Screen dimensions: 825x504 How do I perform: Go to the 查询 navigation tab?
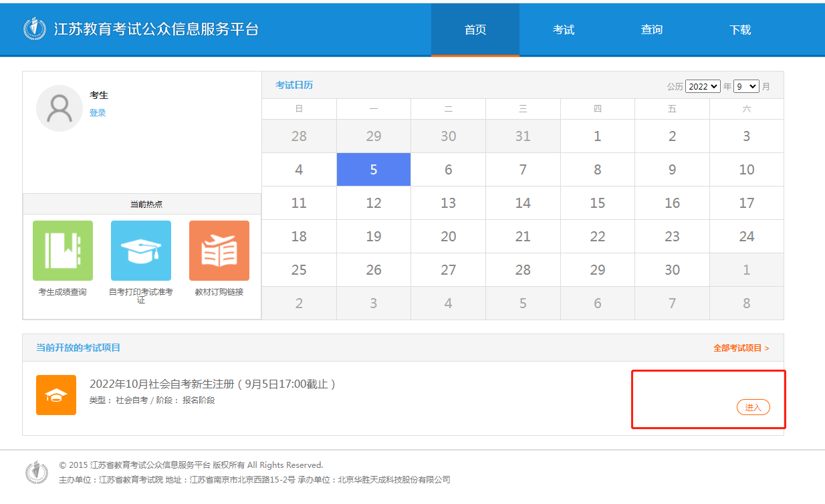(652, 29)
